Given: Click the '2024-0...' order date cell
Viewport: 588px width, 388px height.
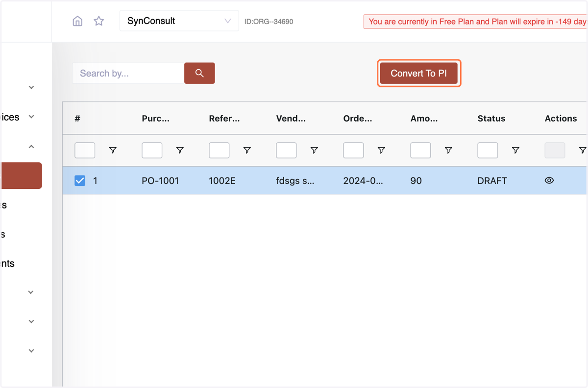Looking at the screenshot, I should [x=363, y=181].
